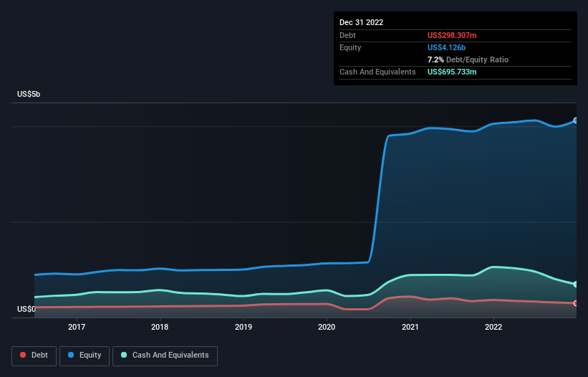Select the Cash endpoint marker on chart
This screenshot has height=377, width=588.
[x=576, y=285]
